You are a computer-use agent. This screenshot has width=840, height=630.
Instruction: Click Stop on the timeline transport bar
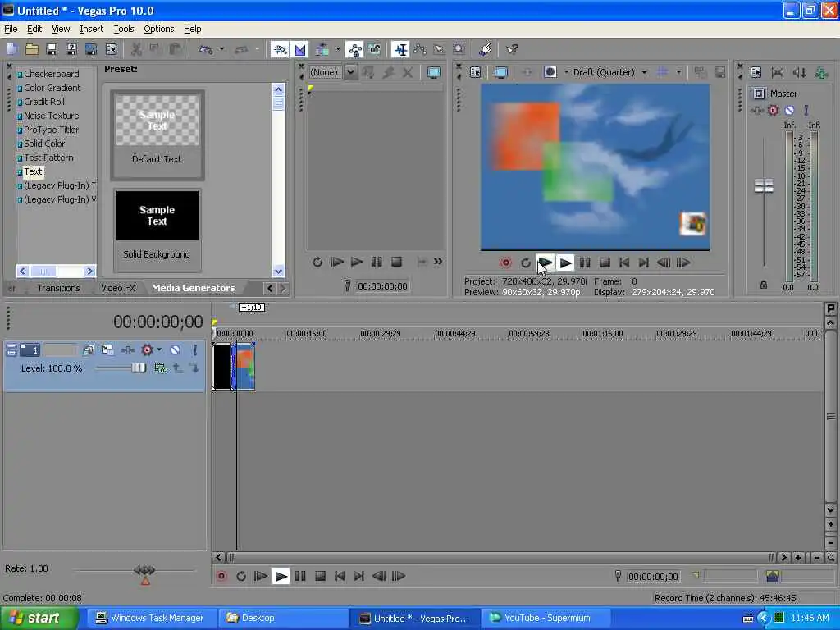tap(321, 577)
